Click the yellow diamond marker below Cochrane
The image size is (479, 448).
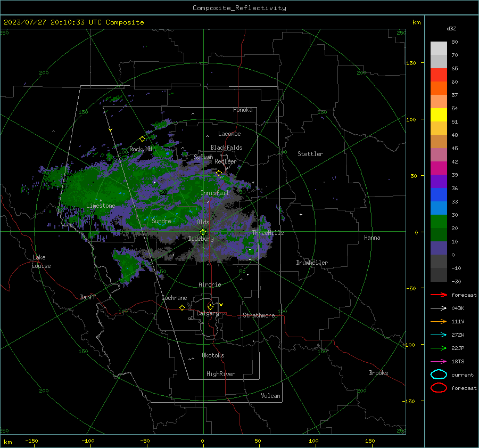coord(183,307)
